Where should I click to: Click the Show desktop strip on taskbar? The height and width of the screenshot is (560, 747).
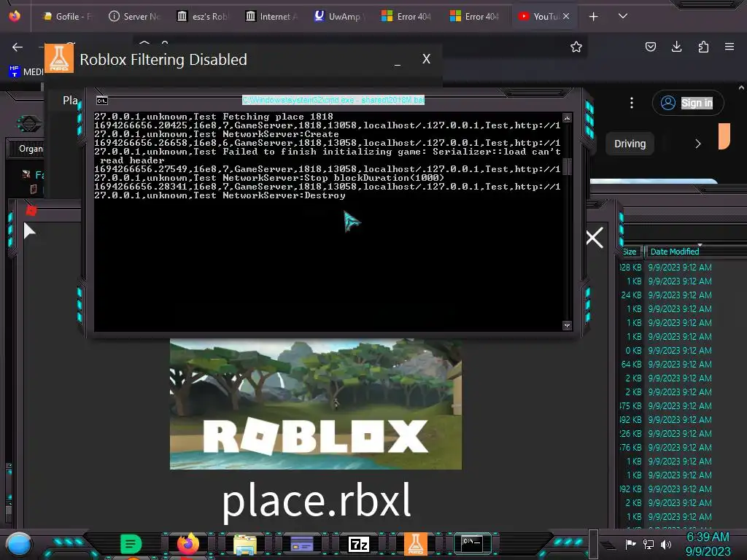[x=594, y=544]
